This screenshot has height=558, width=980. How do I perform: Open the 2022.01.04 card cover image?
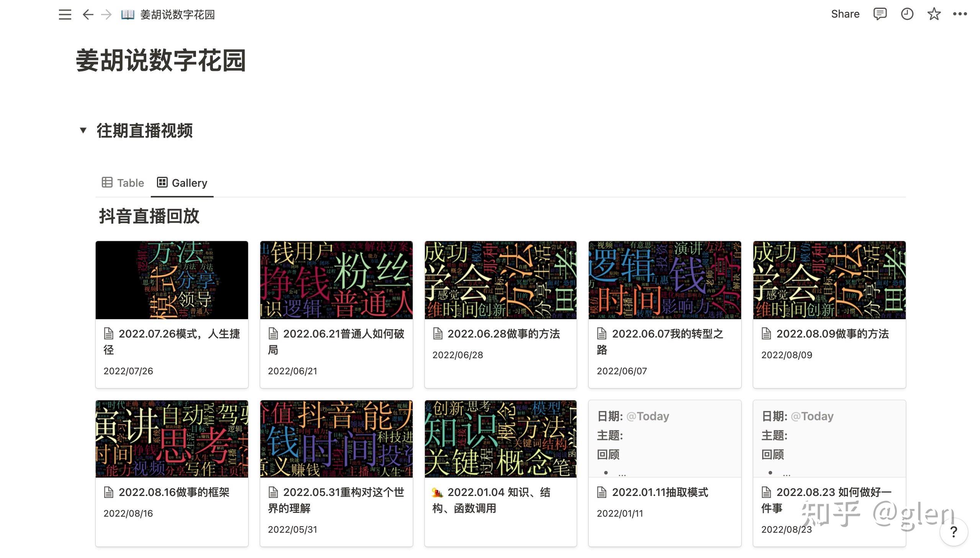[501, 439]
